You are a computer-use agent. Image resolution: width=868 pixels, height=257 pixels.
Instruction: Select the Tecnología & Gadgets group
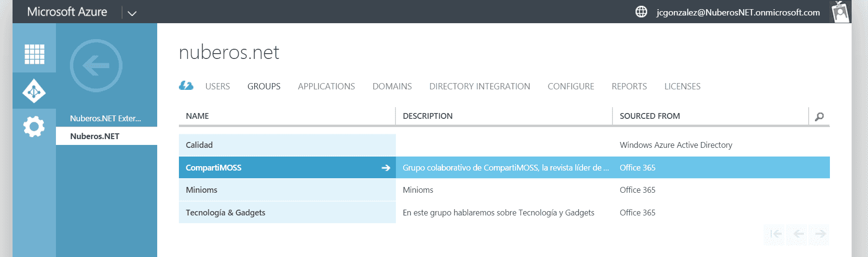226,213
